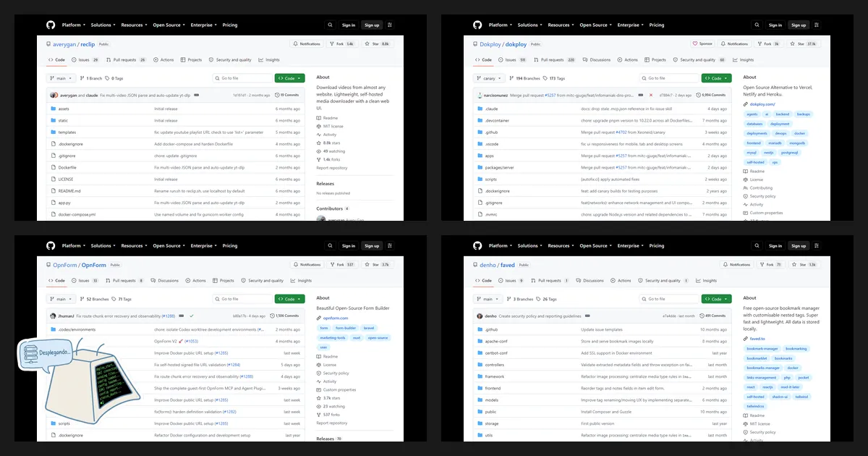Open the Issues tab in reclip
868x456 pixels.
tap(85, 60)
